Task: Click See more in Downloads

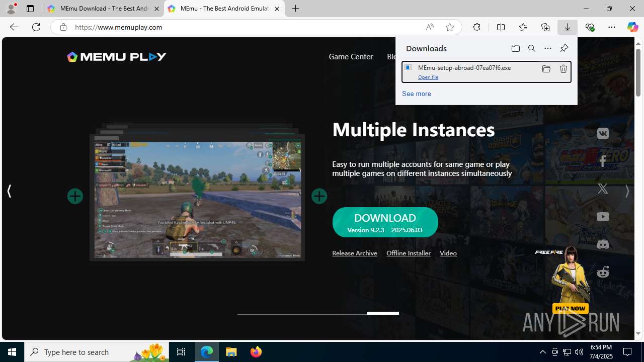Action: 417,94
